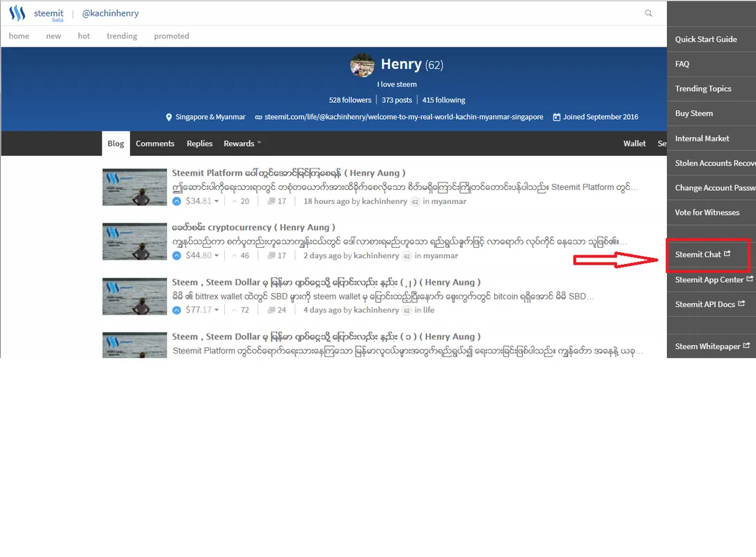The width and height of the screenshot is (756, 557).
Task: Open the Comments tab
Action: pos(155,143)
